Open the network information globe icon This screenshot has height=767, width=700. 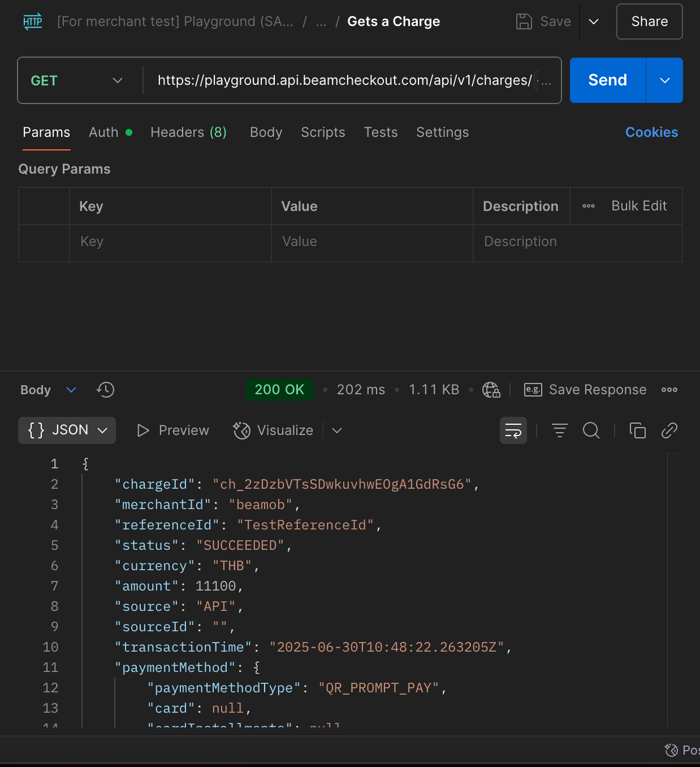click(491, 390)
